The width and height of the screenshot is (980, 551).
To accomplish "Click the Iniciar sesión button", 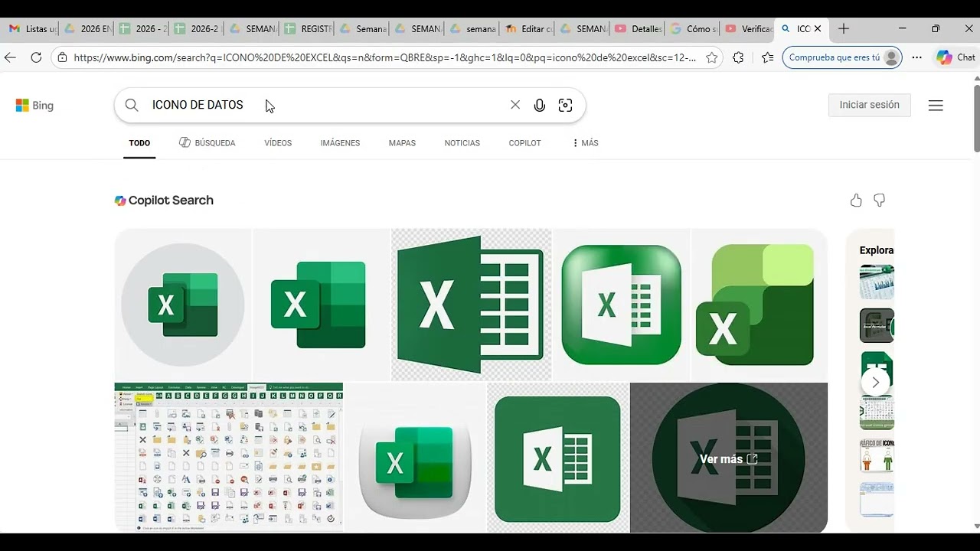I will coord(870,105).
